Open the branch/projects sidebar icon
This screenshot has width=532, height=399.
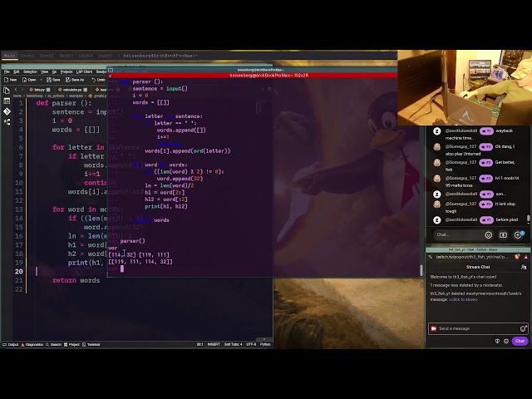[x=7, y=122]
